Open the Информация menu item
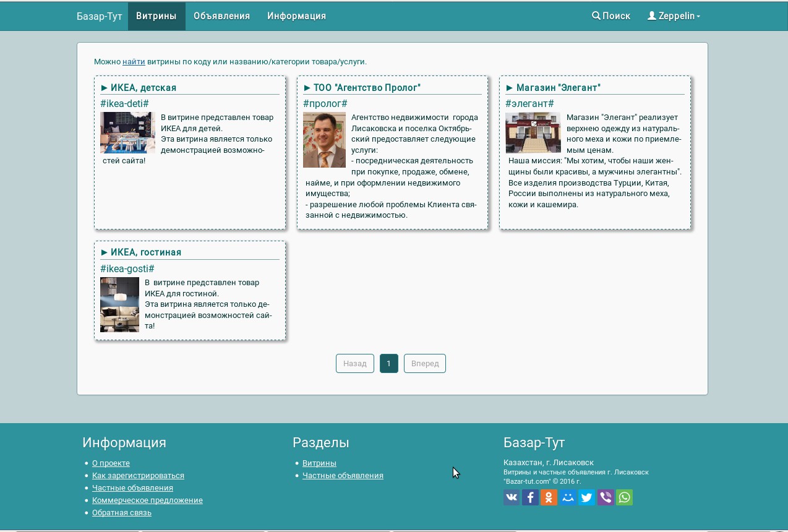This screenshot has width=788, height=532. 296,16
